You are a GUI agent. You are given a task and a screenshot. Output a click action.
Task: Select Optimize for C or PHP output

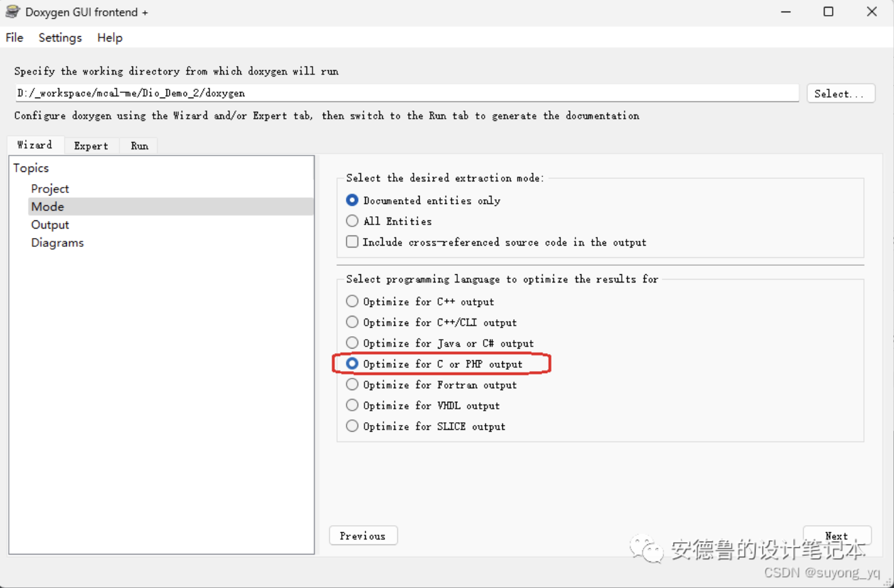(x=434, y=364)
